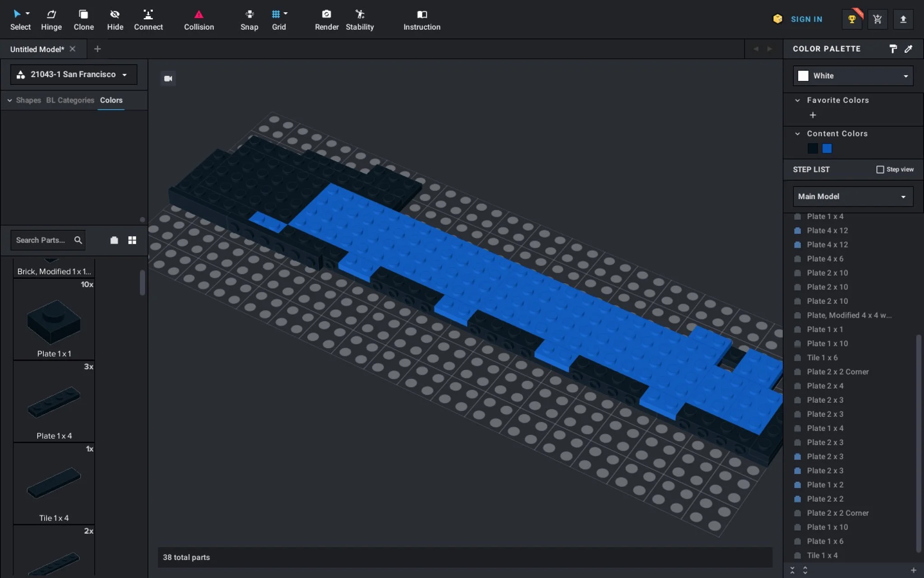Open the White color dropdown
The width and height of the screenshot is (924, 578).
point(853,76)
